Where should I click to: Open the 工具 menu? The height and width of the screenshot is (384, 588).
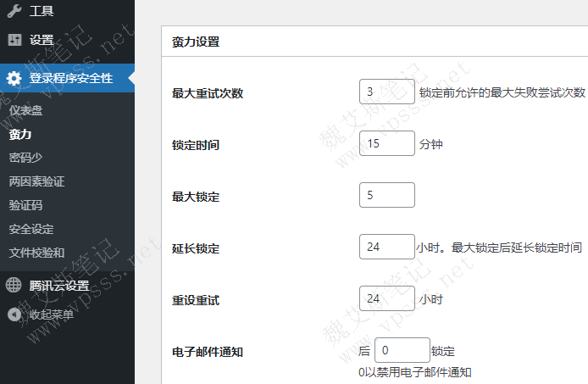[x=41, y=11]
